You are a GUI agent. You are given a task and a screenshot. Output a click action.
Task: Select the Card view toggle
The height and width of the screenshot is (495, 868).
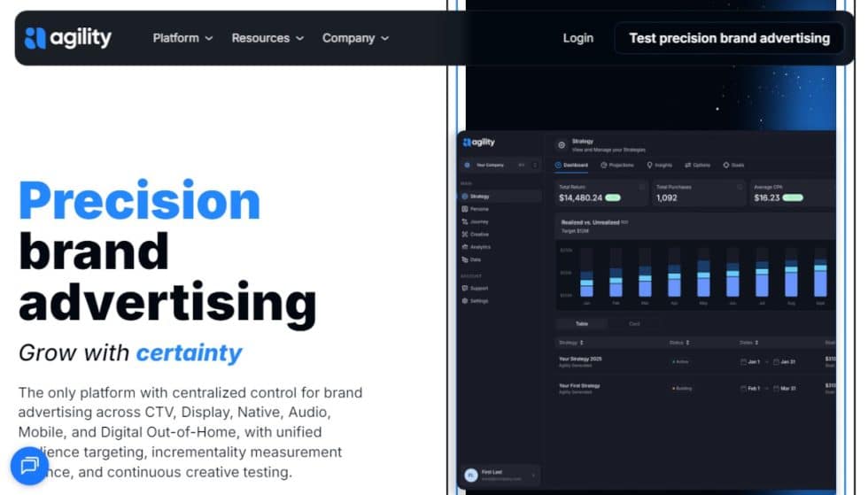point(634,324)
